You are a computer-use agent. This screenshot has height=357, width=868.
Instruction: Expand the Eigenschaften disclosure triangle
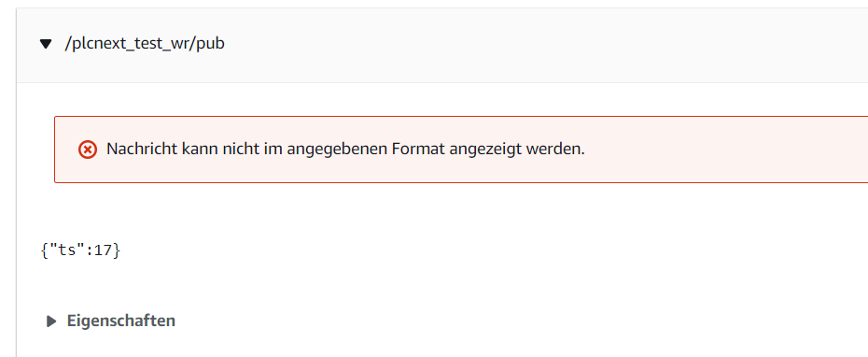coord(51,321)
